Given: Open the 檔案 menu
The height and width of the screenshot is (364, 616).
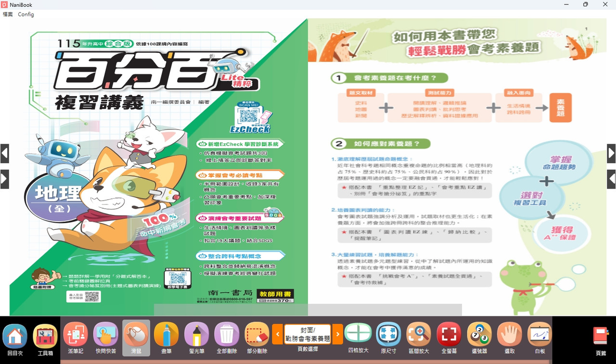Looking at the screenshot, I should [8, 14].
